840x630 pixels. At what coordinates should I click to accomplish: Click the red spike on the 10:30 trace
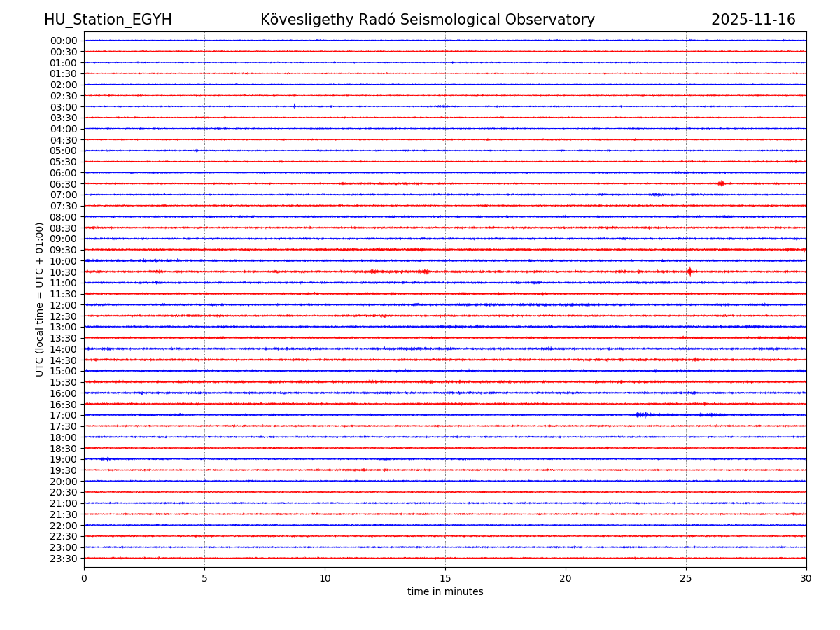[x=689, y=272]
